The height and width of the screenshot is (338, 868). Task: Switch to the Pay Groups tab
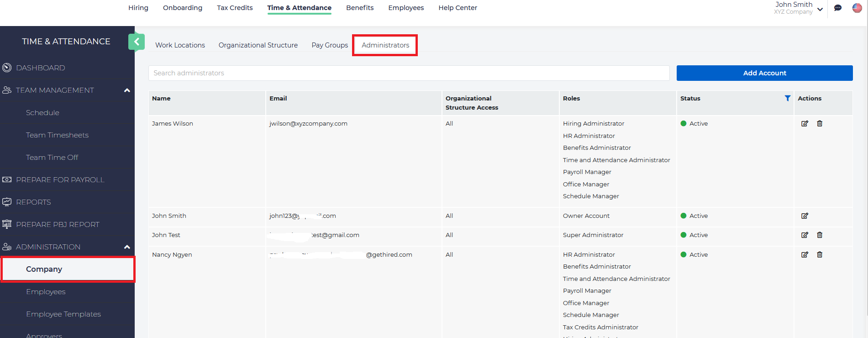[x=330, y=45]
